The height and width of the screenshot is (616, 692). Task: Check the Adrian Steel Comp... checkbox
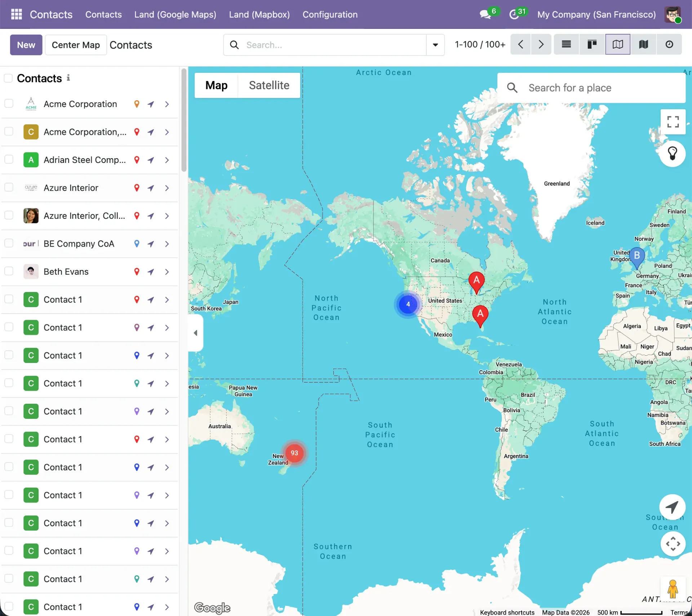pyautogui.click(x=9, y=160)
